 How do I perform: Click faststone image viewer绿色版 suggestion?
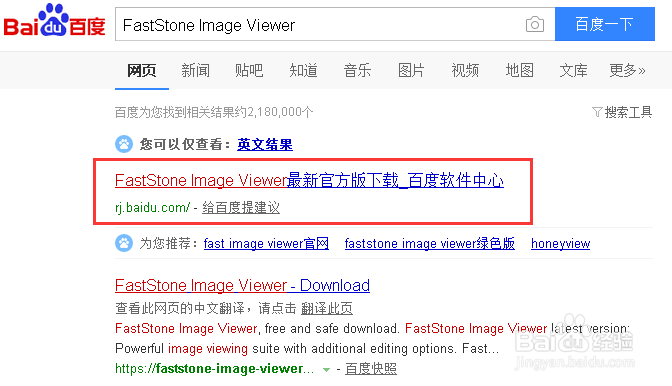[429, 243]
